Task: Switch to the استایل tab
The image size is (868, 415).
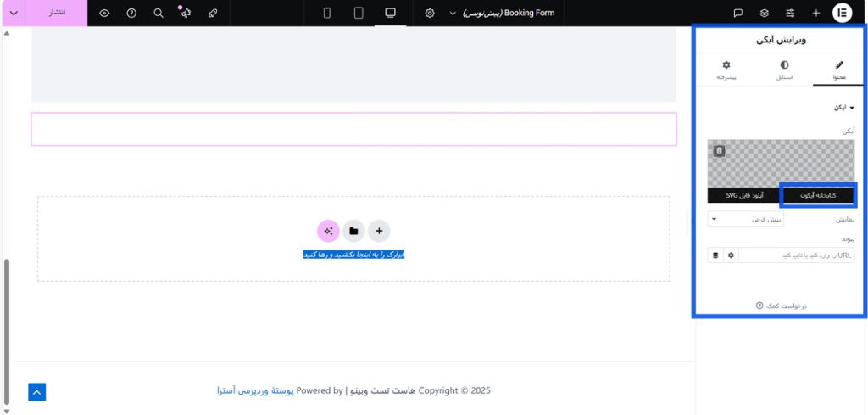Action: [784, 70]
